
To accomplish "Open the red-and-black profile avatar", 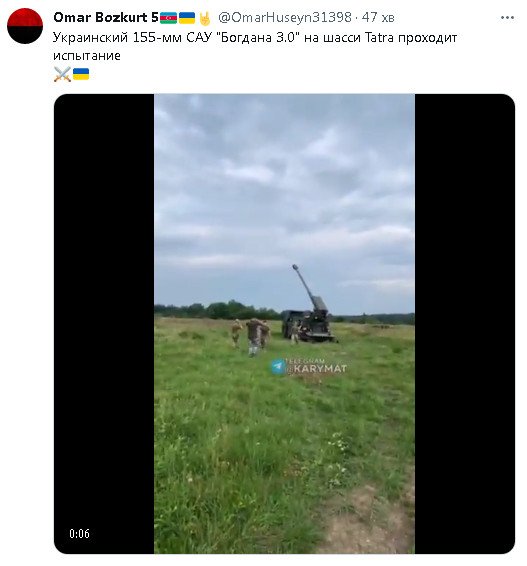I will coord(25,26).
